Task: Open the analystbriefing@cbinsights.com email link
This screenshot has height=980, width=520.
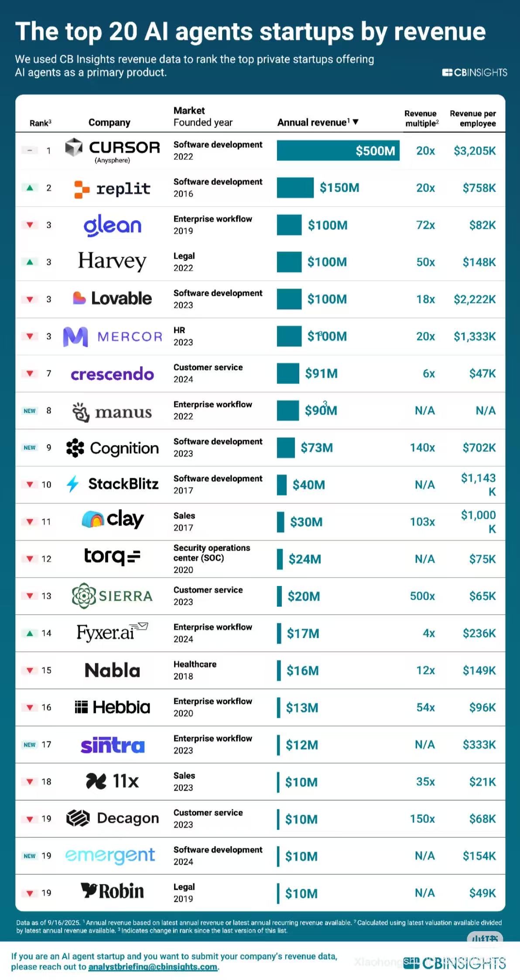Action: point(153,966)
